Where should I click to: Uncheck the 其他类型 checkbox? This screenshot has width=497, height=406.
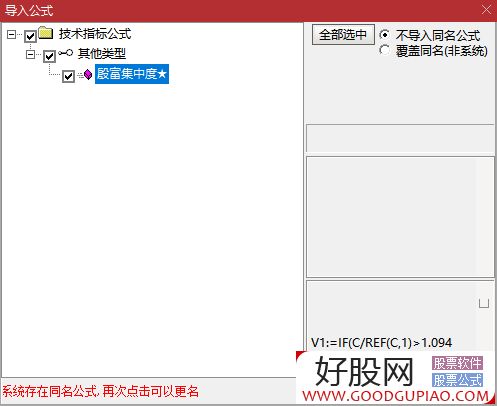[x=49, y=56]
